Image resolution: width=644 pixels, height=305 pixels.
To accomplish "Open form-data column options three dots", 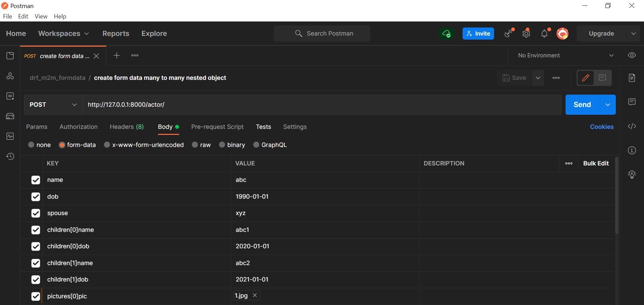I will coord(569,163).
